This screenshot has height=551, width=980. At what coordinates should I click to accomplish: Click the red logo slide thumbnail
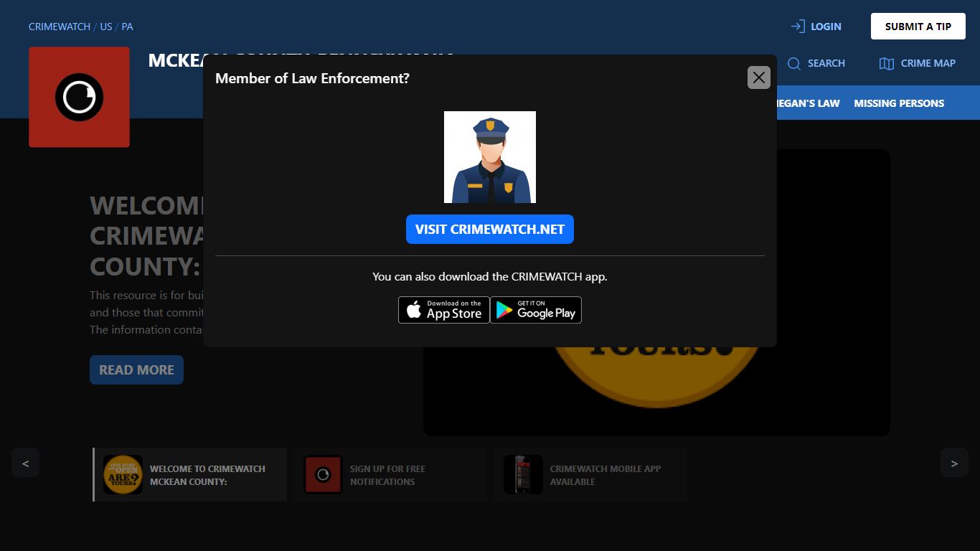tap(323, 475)
